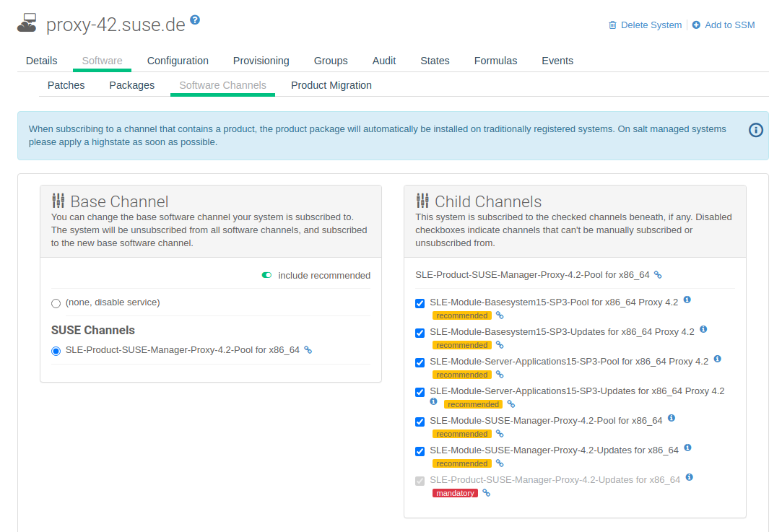Open info icon for Server-Applications15-SP3-Pool channel
This screenshot has height=532, width=782.
click(x=717, y=359)
